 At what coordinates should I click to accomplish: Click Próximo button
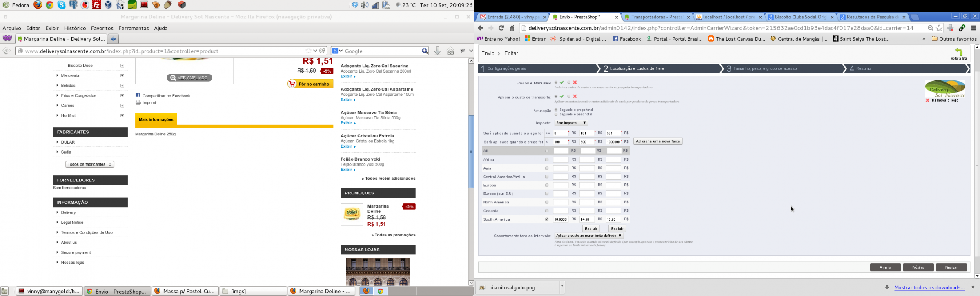918,267
